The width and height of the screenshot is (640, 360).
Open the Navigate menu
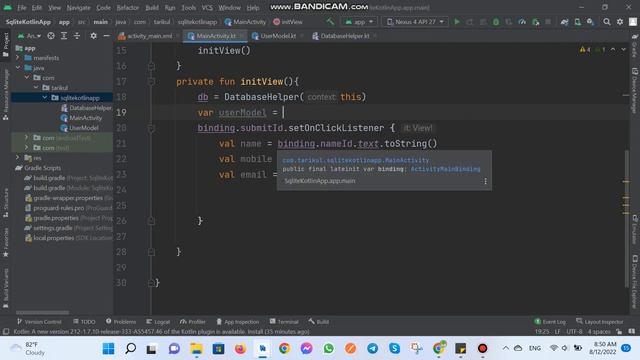tap(78, 7)
